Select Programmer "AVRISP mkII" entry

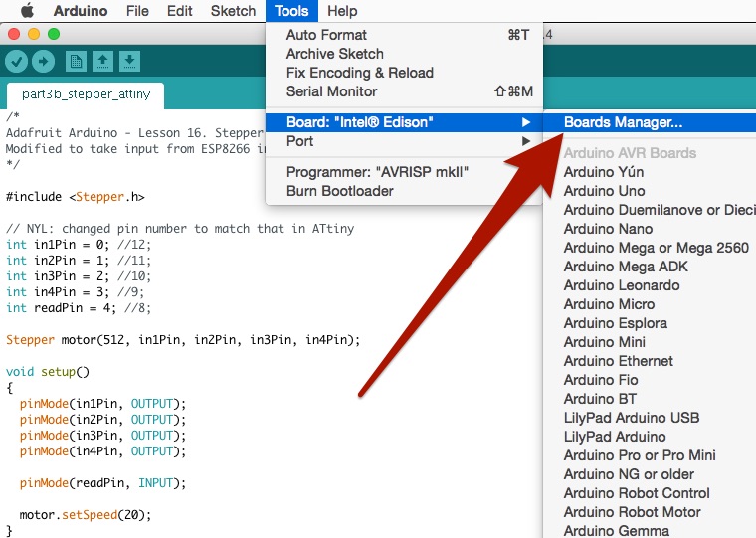(404, 172)
